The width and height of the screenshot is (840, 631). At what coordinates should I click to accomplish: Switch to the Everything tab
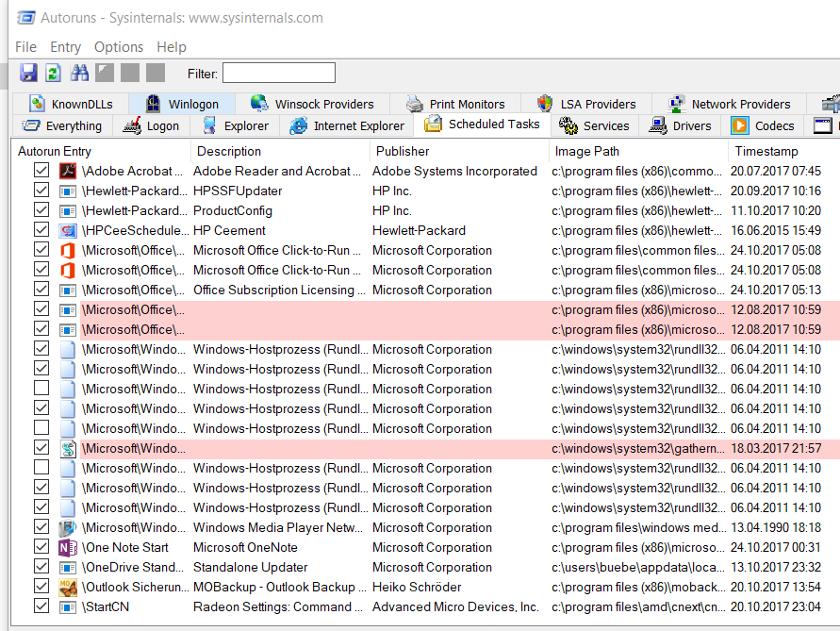61,126
